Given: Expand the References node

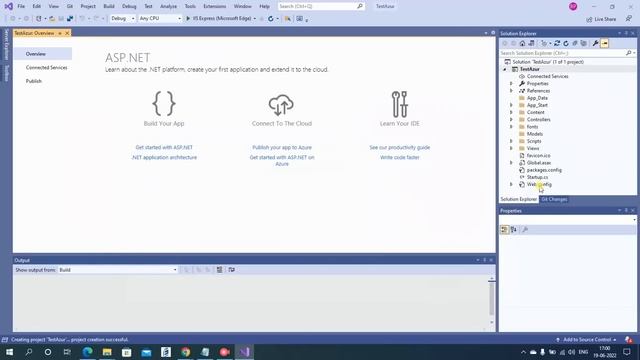Looking at the screenshot, I should click(x=511, y=91).
